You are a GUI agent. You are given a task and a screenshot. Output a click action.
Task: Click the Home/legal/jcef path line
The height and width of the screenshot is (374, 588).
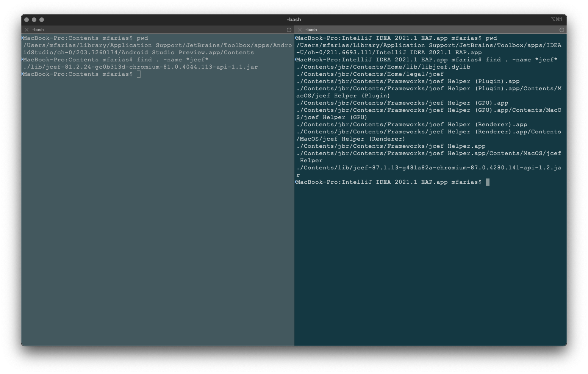coord(370,74)
